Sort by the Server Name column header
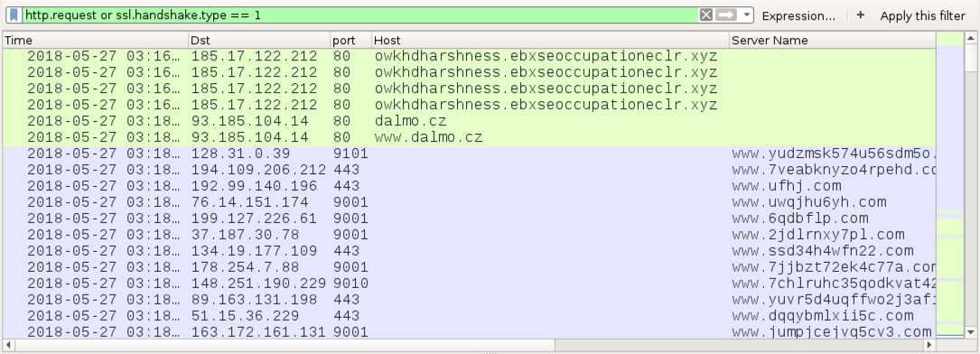The image size is (980, 354). coord(833,40)
